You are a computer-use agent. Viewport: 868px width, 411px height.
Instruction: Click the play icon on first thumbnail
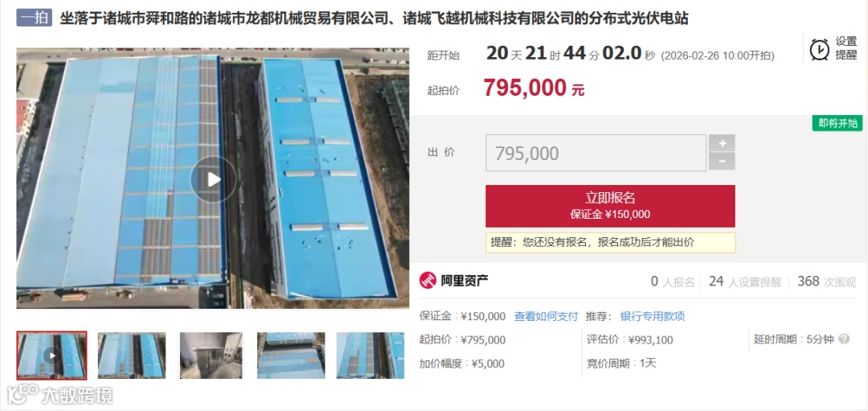click(x=52, y=355)
